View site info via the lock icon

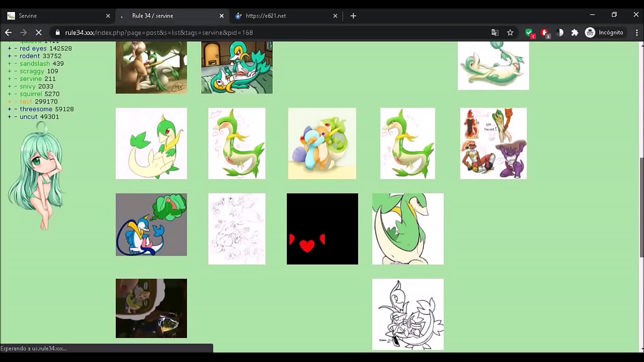coord(58,33)
